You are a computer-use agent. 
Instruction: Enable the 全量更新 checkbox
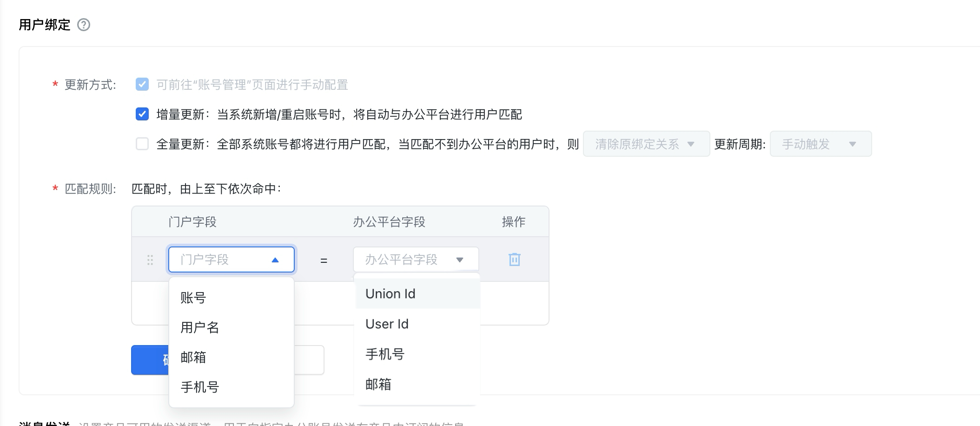point(142,144)
